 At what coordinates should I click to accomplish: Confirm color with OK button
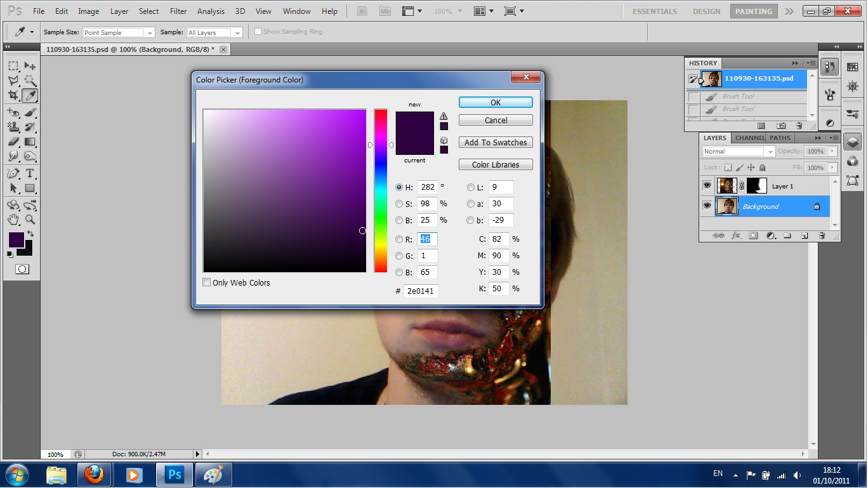click(x=496, y=102)
